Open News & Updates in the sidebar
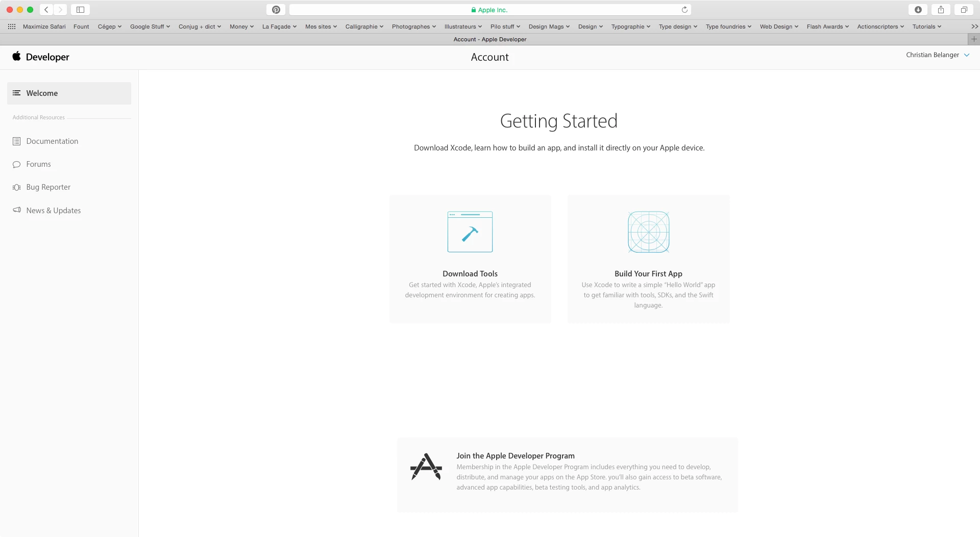Image resolution: width=980 pixels, height=537 pixels. click(x=54, y=210)
